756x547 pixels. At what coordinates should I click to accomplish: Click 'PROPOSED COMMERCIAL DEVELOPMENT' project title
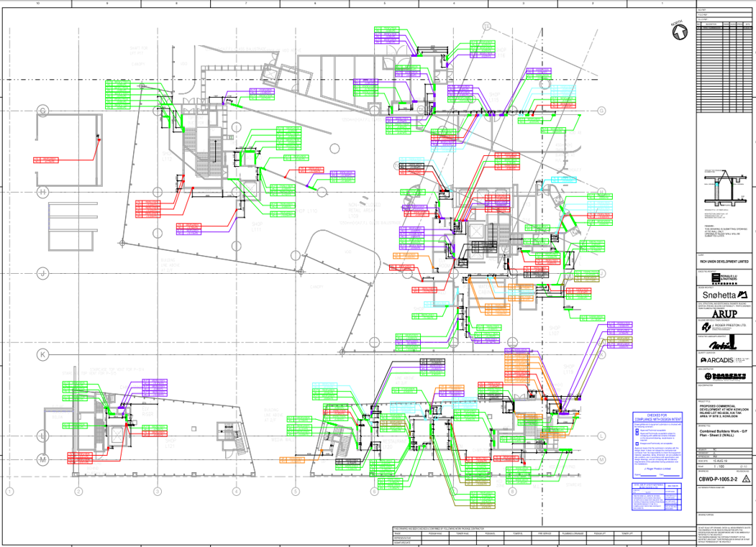(724, 411)
